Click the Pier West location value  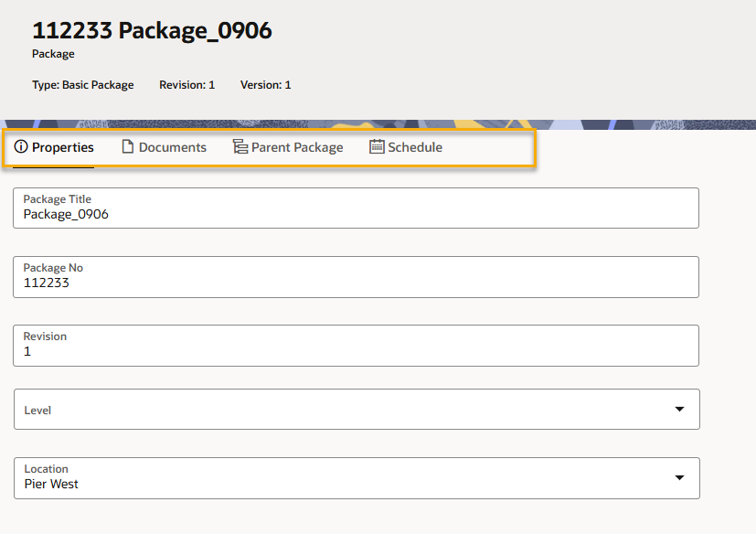coord(51,485)
